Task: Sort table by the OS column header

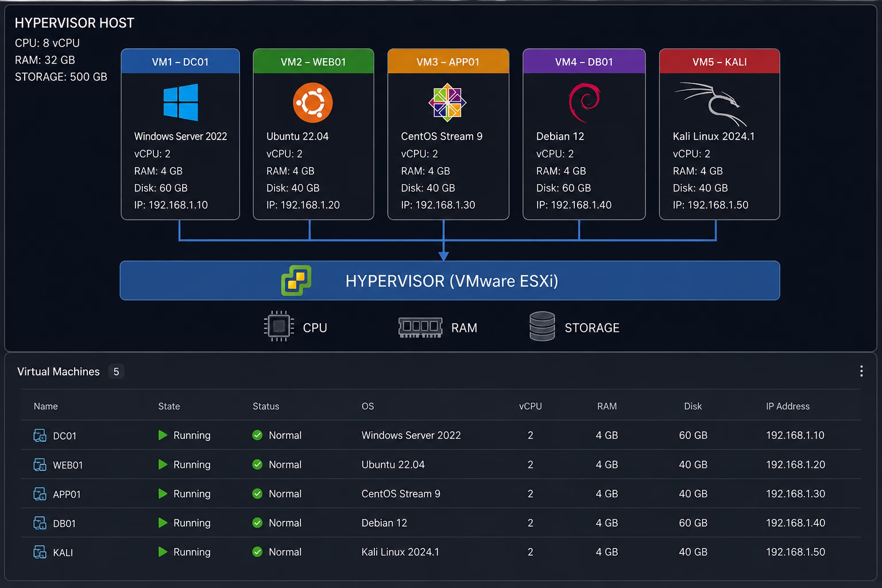Action: pos(368,406)
